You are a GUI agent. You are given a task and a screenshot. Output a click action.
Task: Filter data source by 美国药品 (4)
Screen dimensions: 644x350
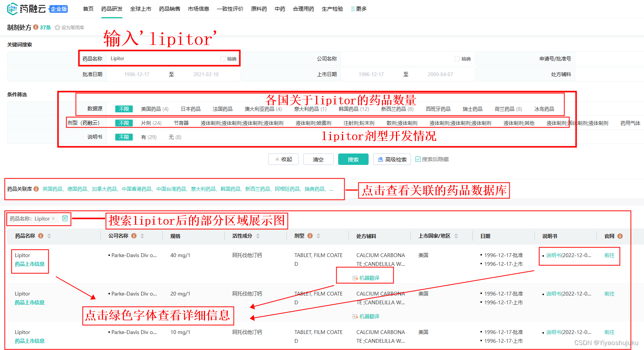point(155,109)
